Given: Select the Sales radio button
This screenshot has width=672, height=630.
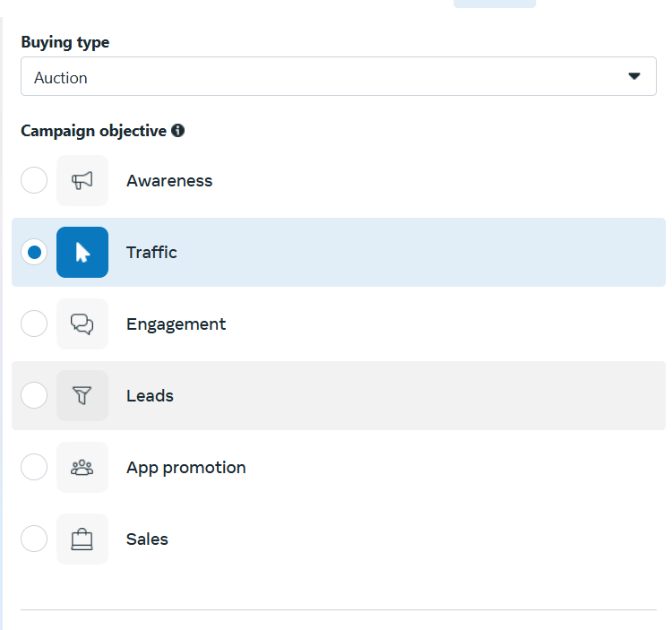Looking at the screenshot, I should (34, 539).
